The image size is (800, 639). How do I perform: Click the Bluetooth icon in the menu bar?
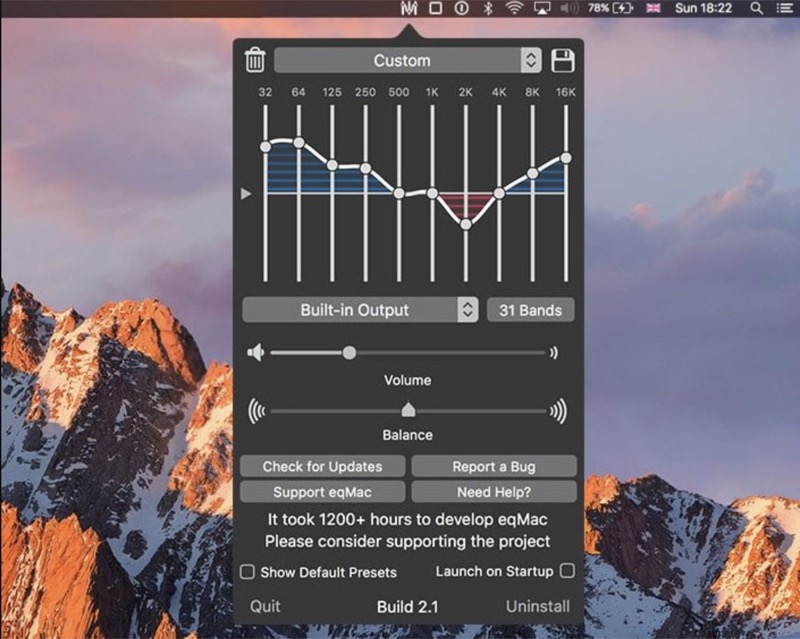tap(488, 8)
